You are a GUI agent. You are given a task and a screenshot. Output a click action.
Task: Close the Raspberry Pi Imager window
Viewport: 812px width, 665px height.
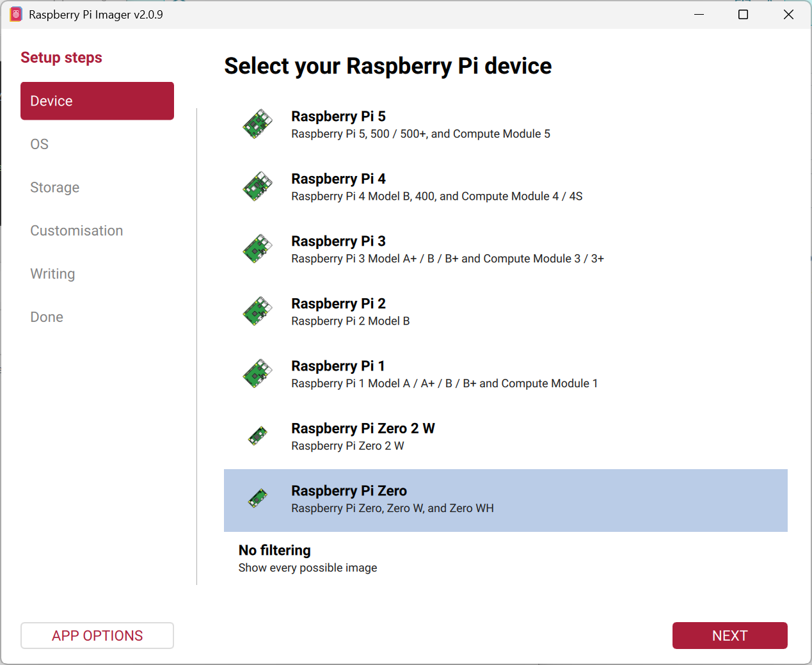point(788,14)
